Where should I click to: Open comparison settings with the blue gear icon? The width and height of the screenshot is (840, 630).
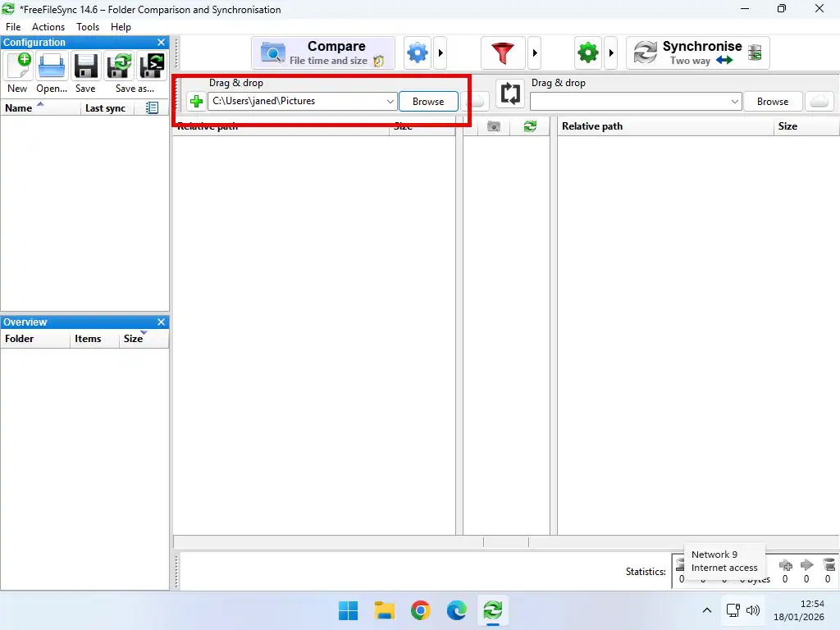[417, 52]
